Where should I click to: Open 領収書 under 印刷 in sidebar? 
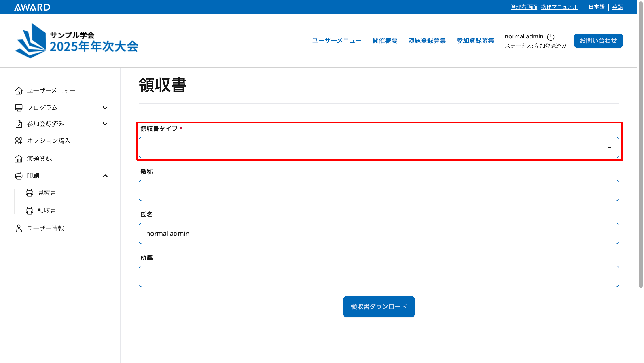click(x=47, y=211)
